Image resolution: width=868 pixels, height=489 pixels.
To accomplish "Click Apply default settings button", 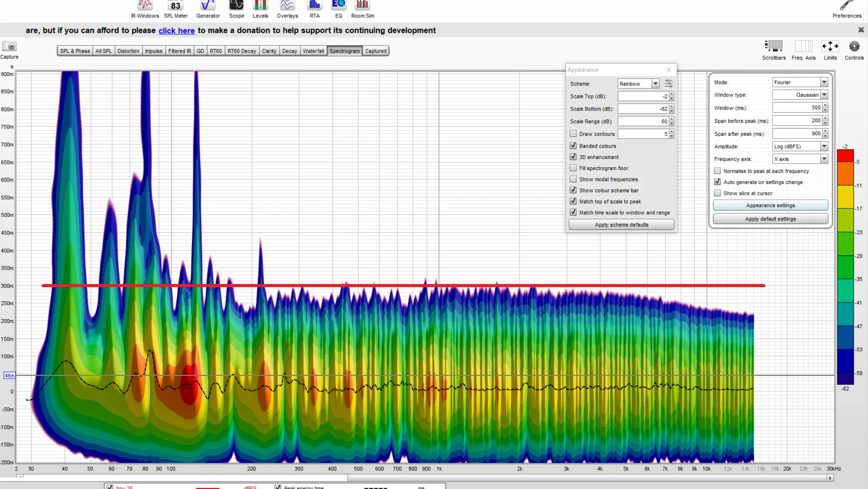I will (x=771, y=219).
